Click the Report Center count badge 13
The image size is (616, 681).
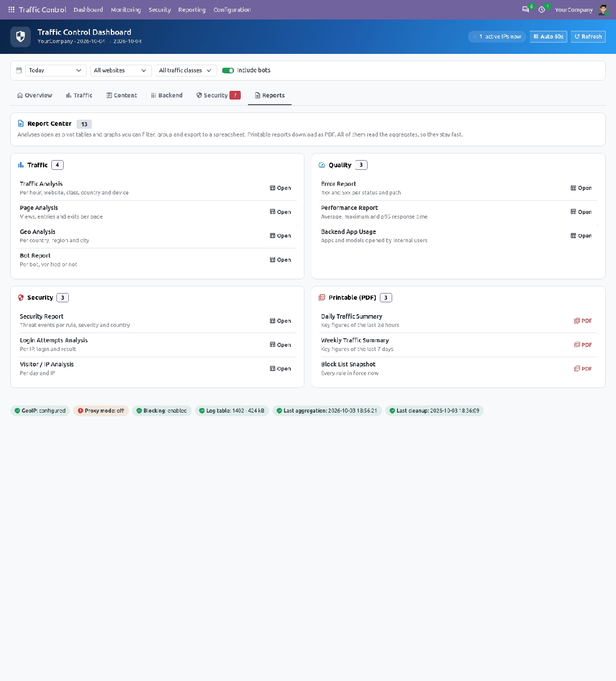coord(84,124)
